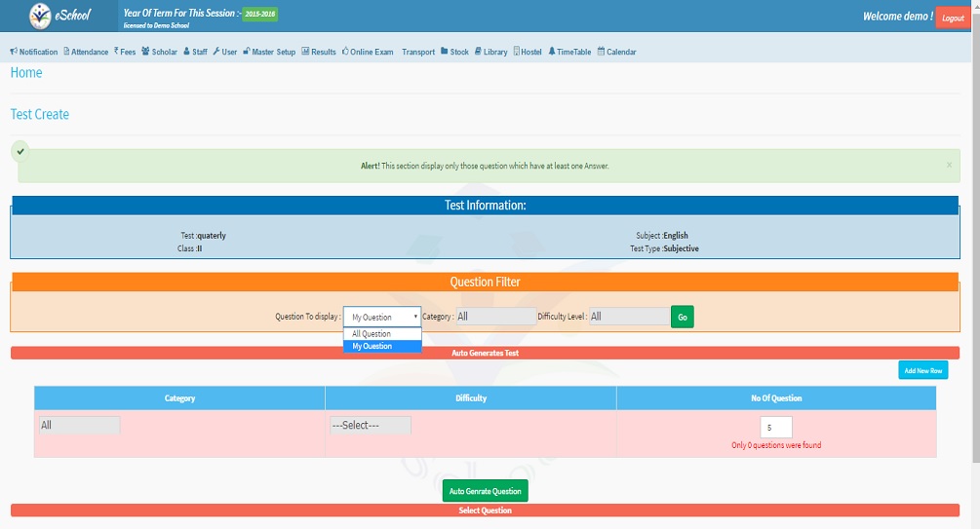Click the Auto Genrate Question button
980x529 pixels.
click(485, 491)
